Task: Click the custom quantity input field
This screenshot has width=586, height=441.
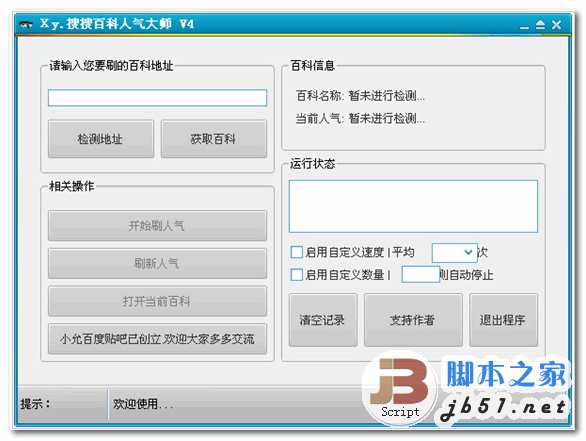Action: 420,275
